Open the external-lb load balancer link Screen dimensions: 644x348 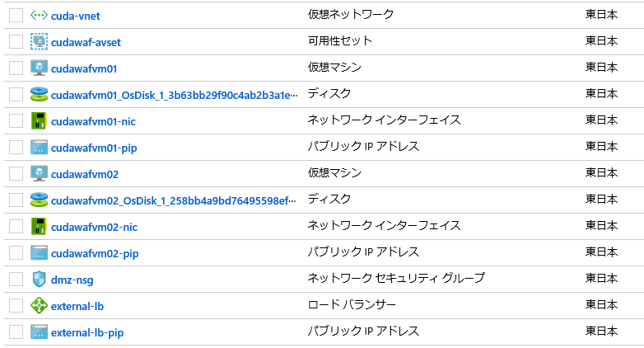click(77, 306)
